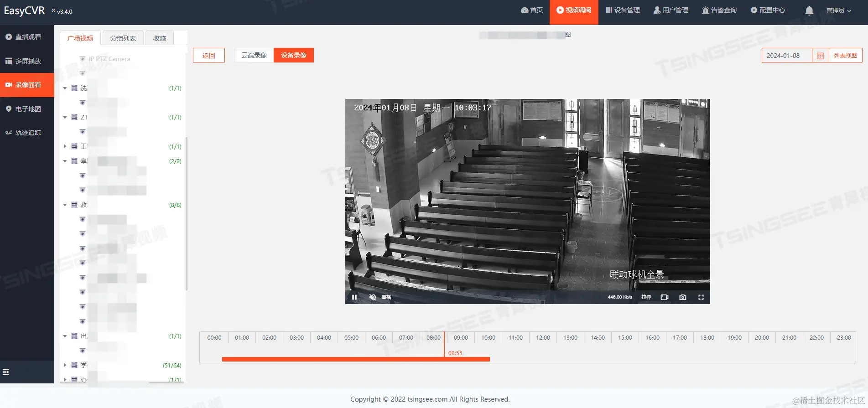Collapse the 教 group in device tree
868x408 pixels.
65,205
